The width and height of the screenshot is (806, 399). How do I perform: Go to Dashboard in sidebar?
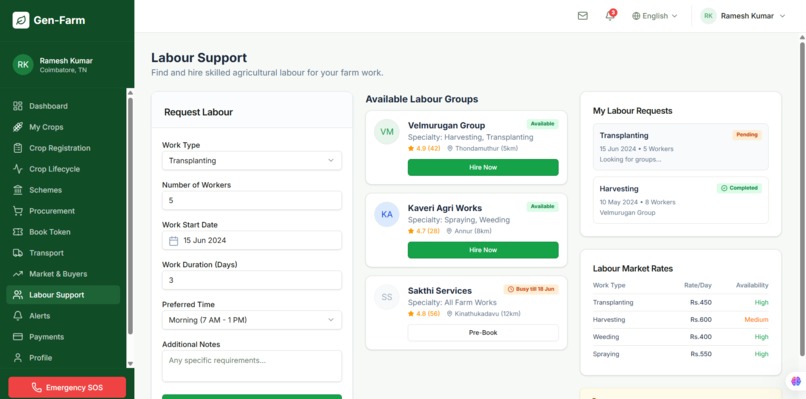click(x=63, y=106)
